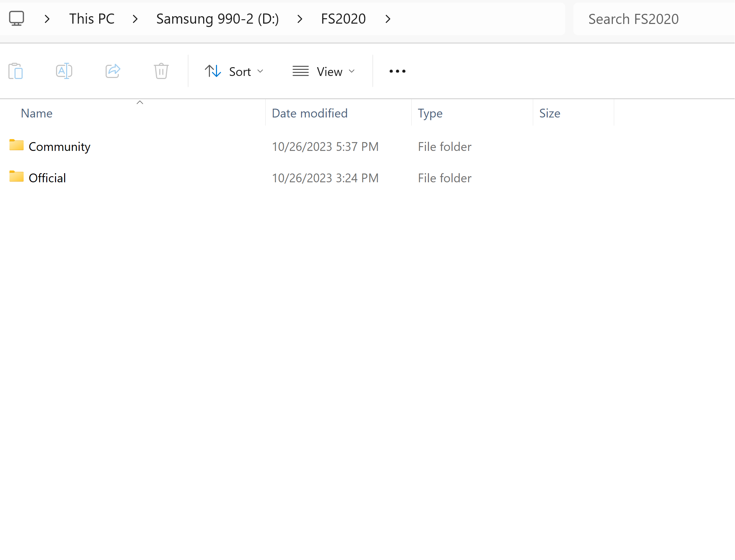The image size is (735, 560).
Task: Open the See more ellipsis menu
Action: (x=397, y=71)
